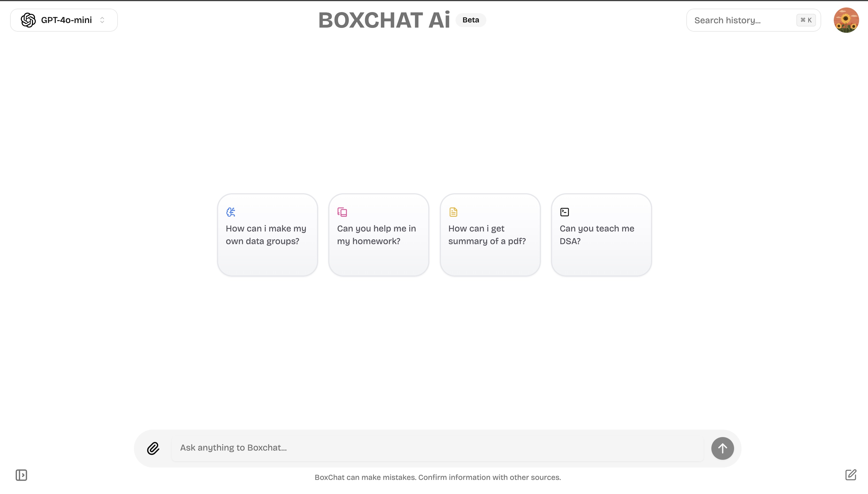Expand the sidebar using the bottom-left icon

click(21, 475)
